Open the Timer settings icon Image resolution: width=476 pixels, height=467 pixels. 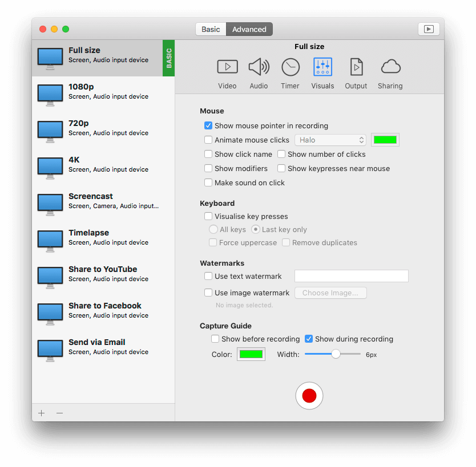[290, 67]
